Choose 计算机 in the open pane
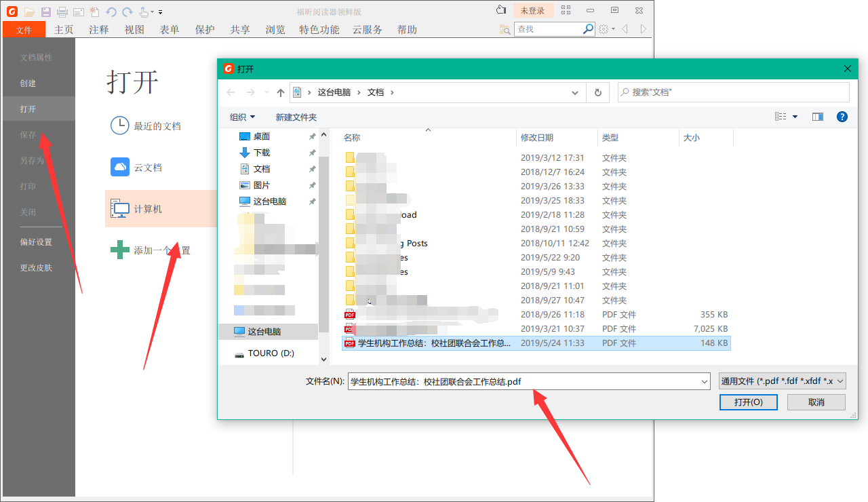Viewport: 868px width, 502px height. (x=161, y=209)
